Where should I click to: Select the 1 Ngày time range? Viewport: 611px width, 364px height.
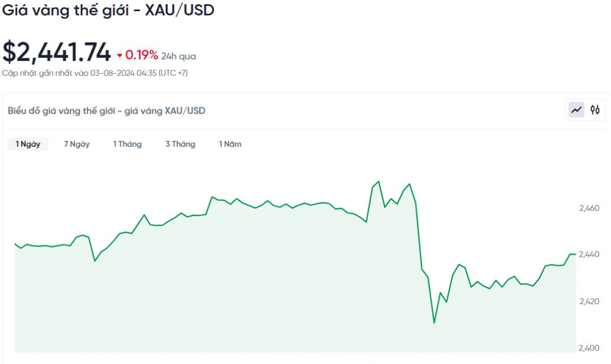point(28,144)
